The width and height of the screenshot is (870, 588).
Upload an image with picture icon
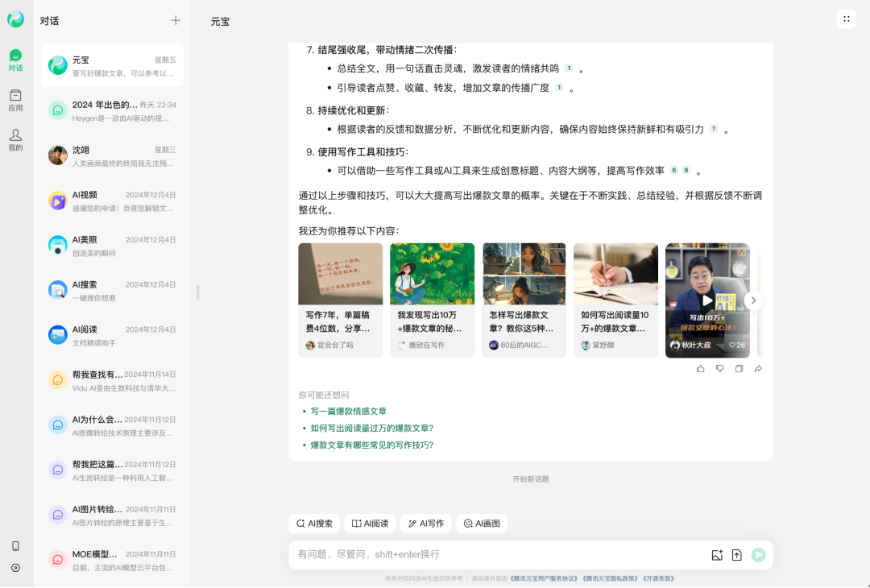point(717,555)
